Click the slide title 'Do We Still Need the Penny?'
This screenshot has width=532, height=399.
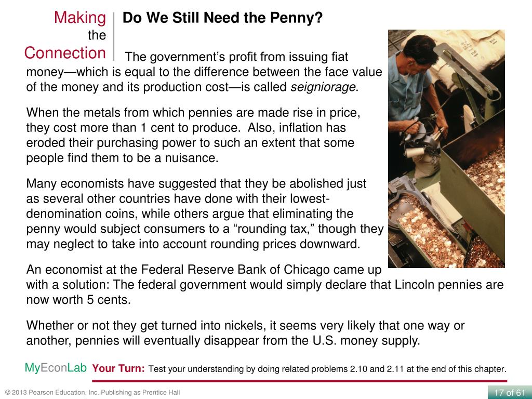point(222,18)
